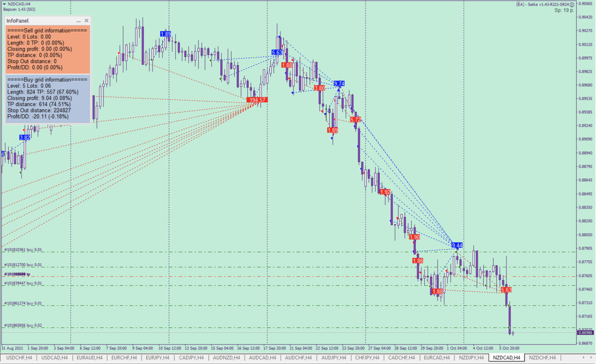The image size is (596, 364).
Task: Click the active NZDCAD,H4 chart tab
Action: pos(506,358)
